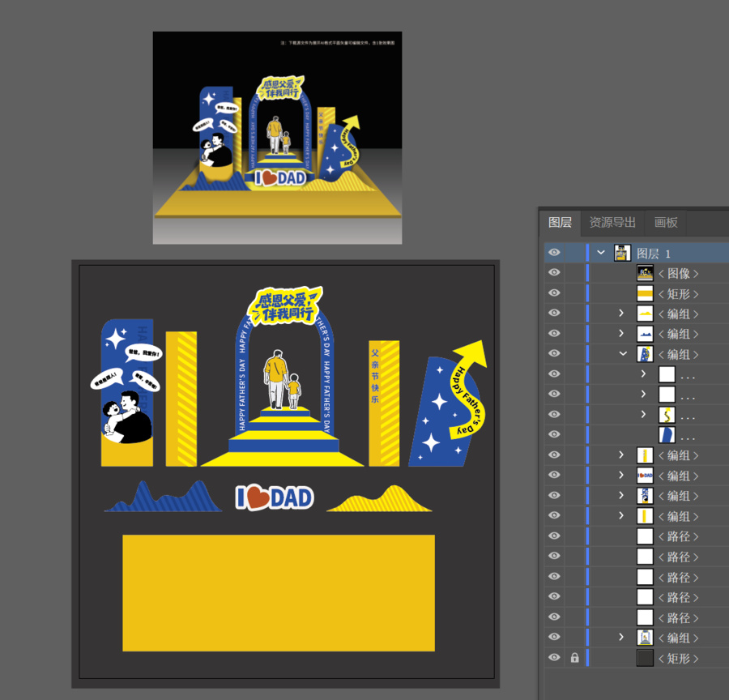Hide the <图像> layer item
729x700 pixels.
[x=554, y=272]
